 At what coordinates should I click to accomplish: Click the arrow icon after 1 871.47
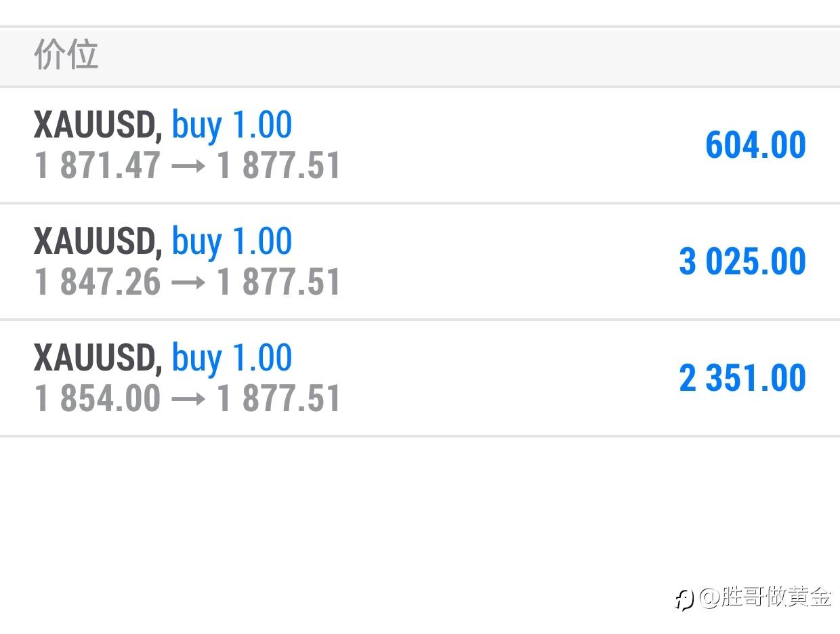(x=188, y=167)
